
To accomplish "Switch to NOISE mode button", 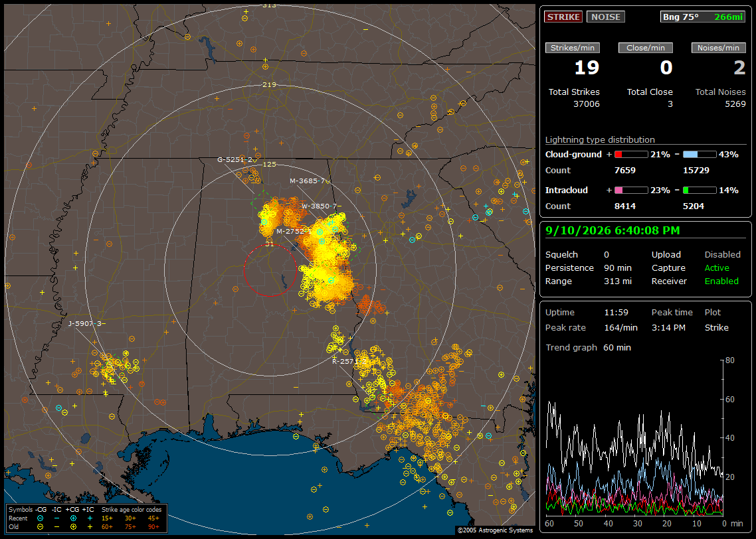I will coord(606,17).
